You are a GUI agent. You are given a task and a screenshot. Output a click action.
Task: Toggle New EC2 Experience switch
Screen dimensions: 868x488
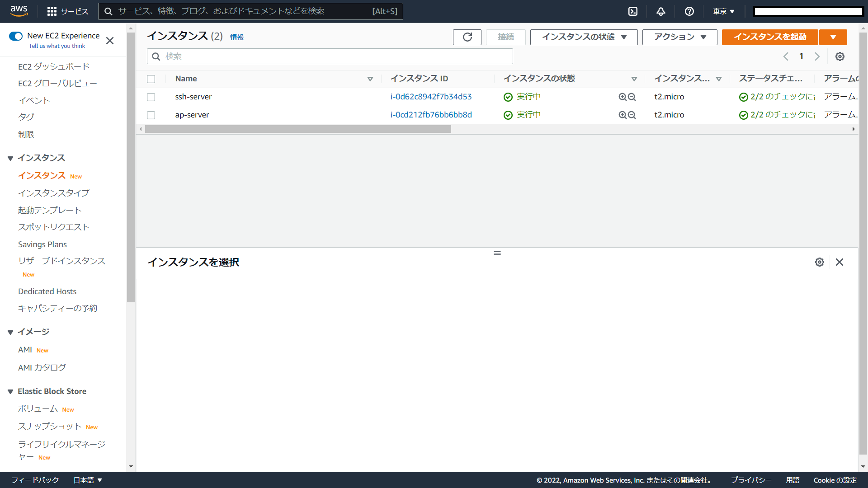(x=16, y=36)
